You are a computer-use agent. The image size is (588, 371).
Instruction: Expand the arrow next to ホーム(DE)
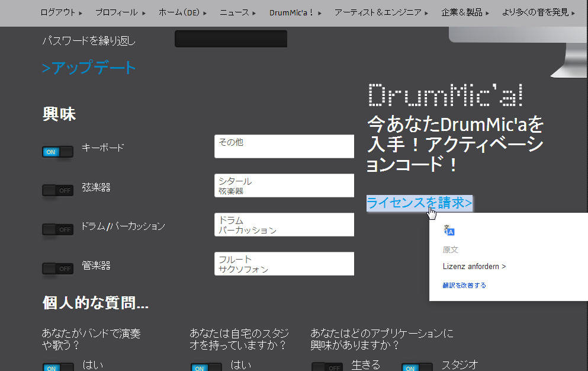coord(205,13)
